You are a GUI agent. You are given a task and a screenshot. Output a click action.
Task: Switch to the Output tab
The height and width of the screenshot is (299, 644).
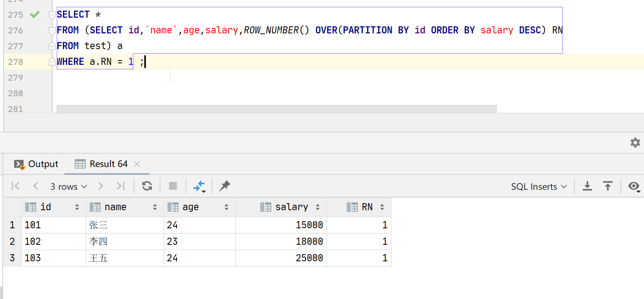37,164
